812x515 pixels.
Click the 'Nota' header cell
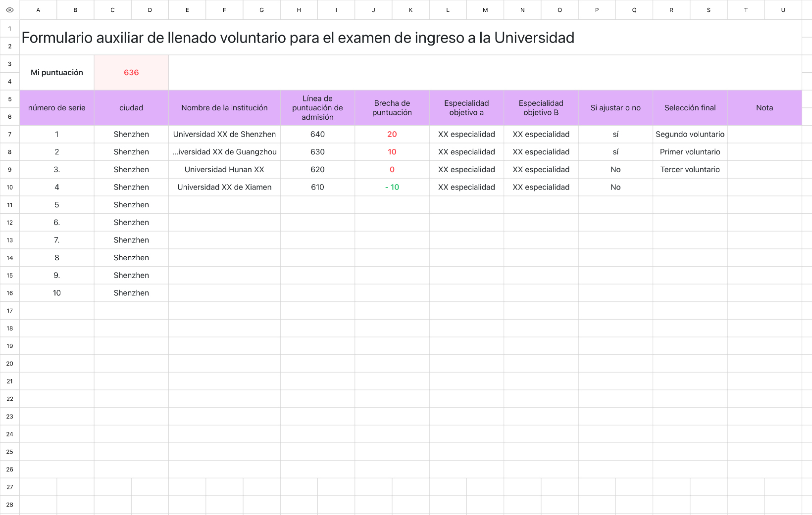coord(764,108)
